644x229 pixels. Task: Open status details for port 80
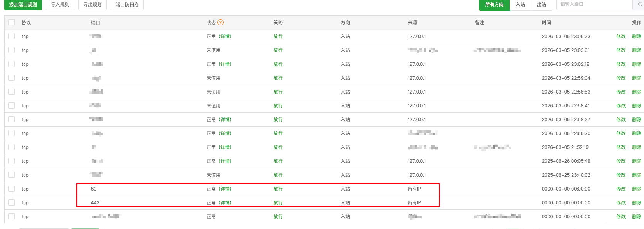[225, 189]
